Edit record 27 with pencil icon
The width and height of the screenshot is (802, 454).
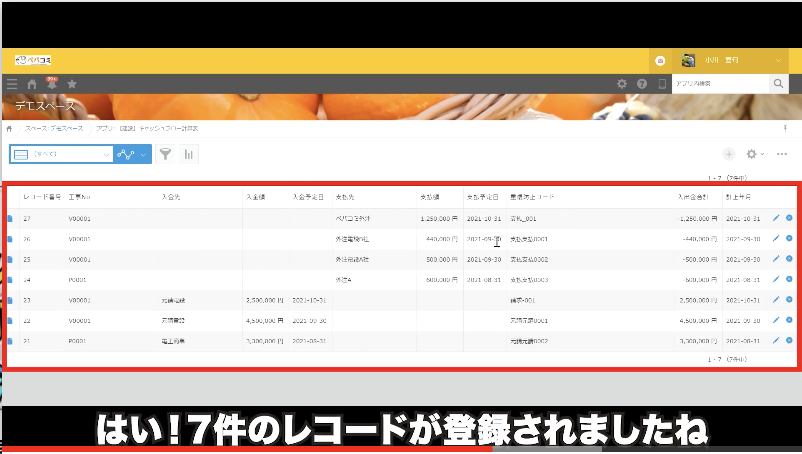pyautogui.click(x=777, y=218)
